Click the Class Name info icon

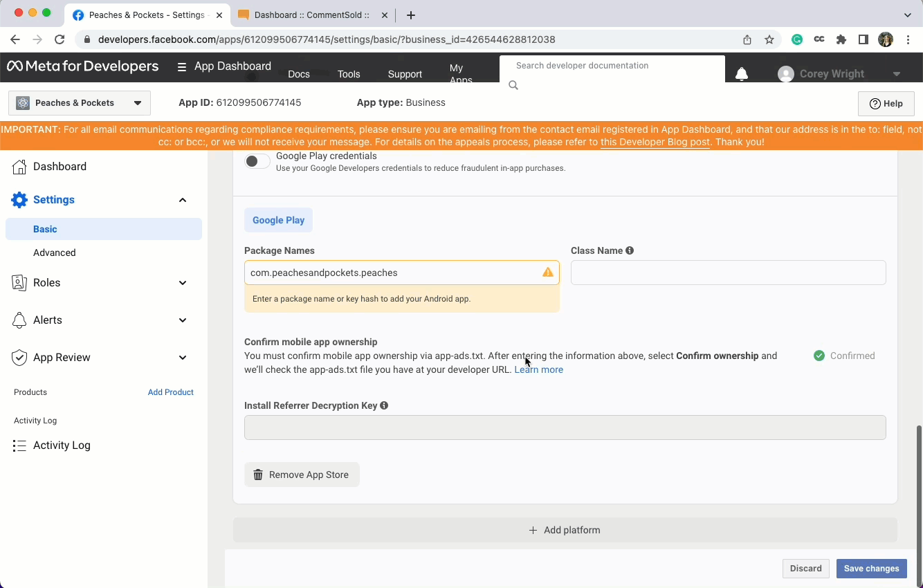tap(630, 250)
